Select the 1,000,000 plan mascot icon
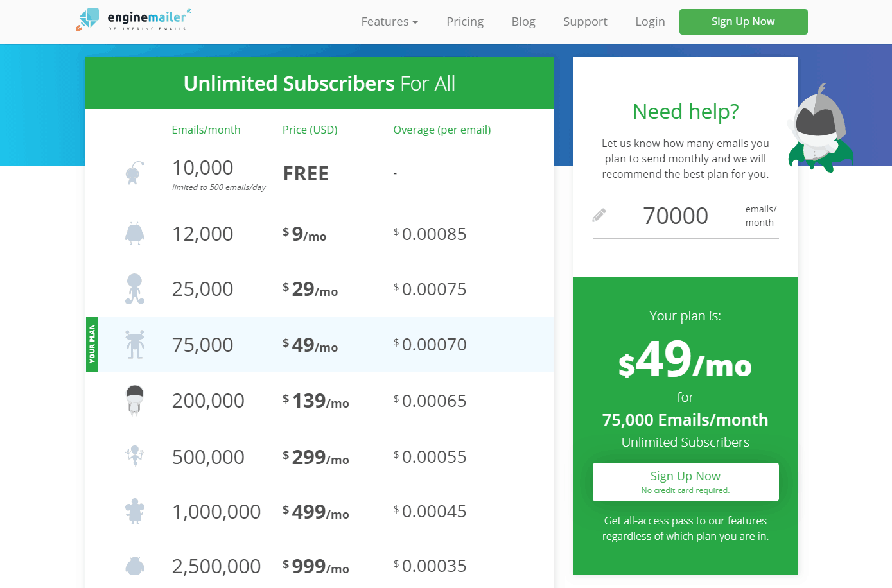The image size is (892, 588). [135, 512]
